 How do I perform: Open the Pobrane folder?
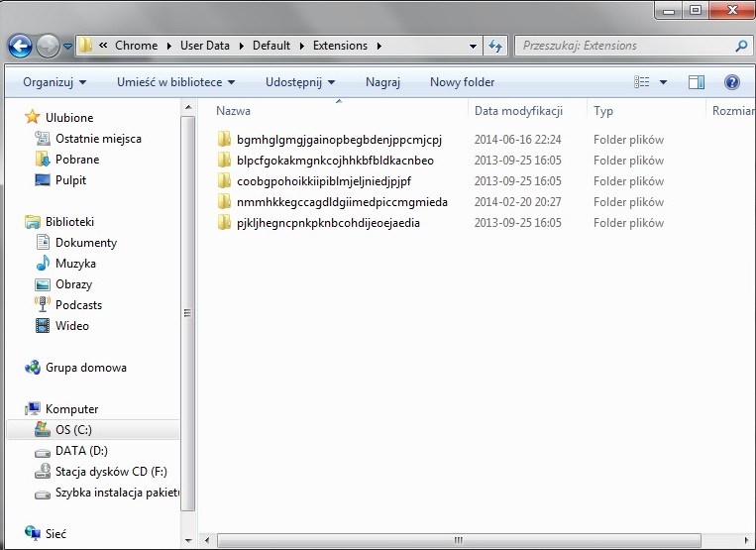pos(77,160)
